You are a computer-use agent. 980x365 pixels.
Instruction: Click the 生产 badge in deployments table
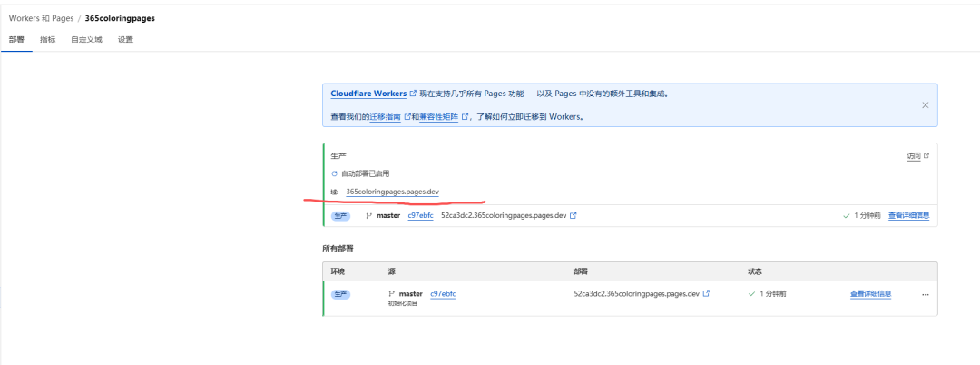pyautogui.click(x=340, y=294)
